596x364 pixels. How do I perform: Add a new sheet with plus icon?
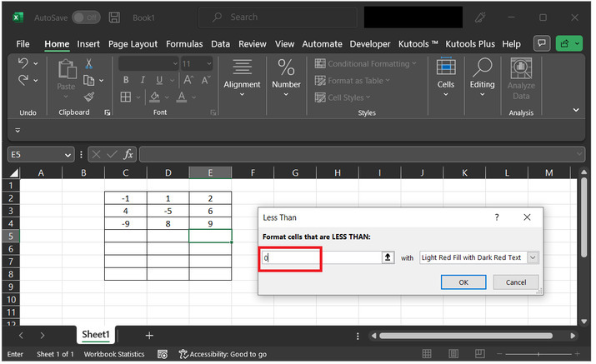point(149,336)
